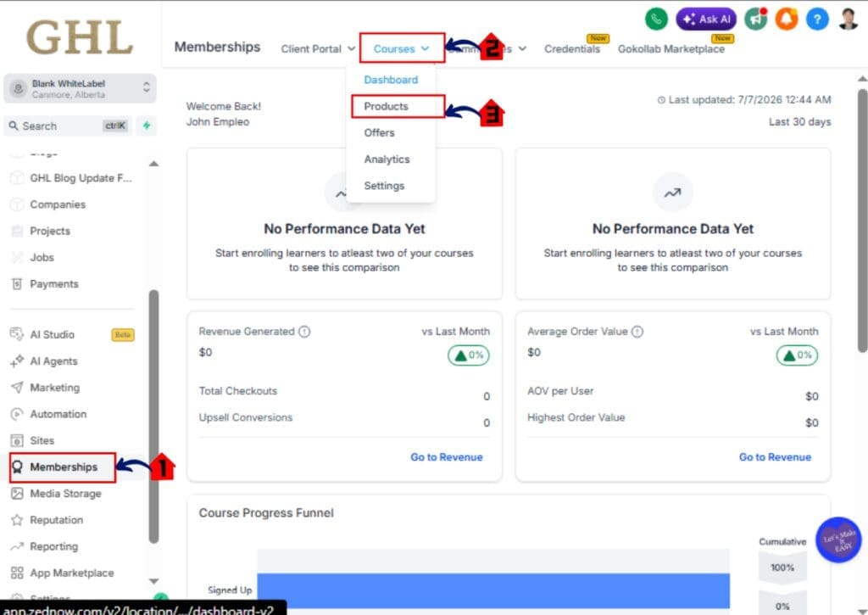Screen dimensions: 868x615
Task: Open the Blank WhiteLabel account switcher
Action: point(80,89)
